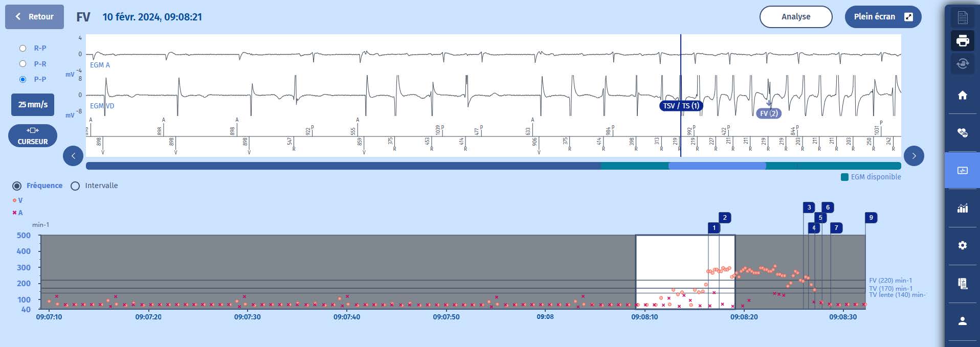980x347 pixels.
Task: Open the settings gear in sidebar
Action: [x=962, y=246]
